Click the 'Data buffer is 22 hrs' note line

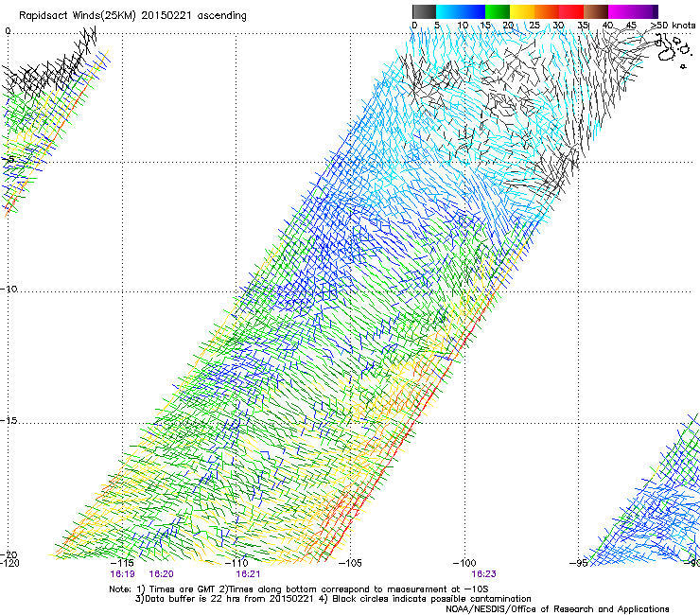[333, 599]
